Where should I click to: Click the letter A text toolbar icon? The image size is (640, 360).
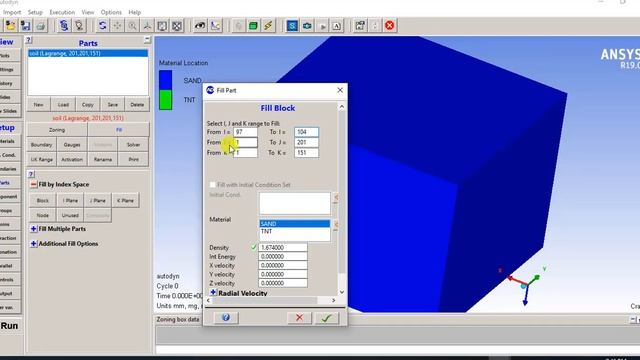[337, 26]
